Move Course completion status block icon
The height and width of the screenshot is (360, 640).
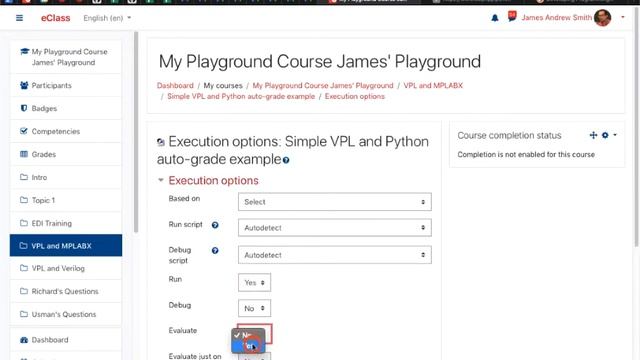point(593,135)
